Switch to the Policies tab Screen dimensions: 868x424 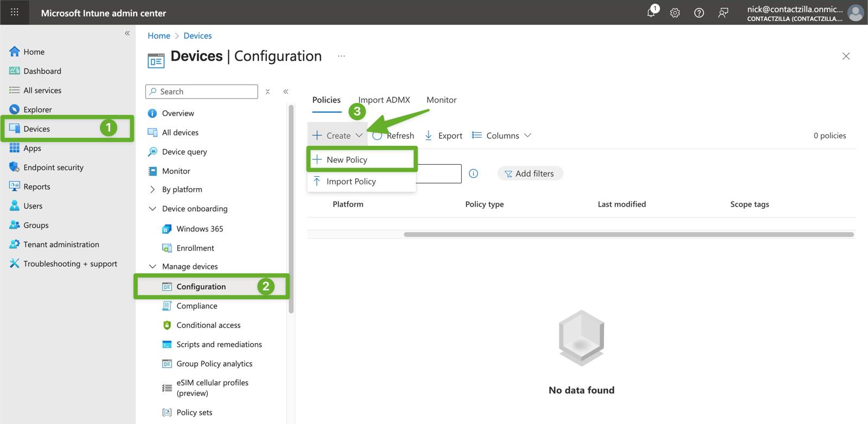pyautogui.click(x=327, y=100)
